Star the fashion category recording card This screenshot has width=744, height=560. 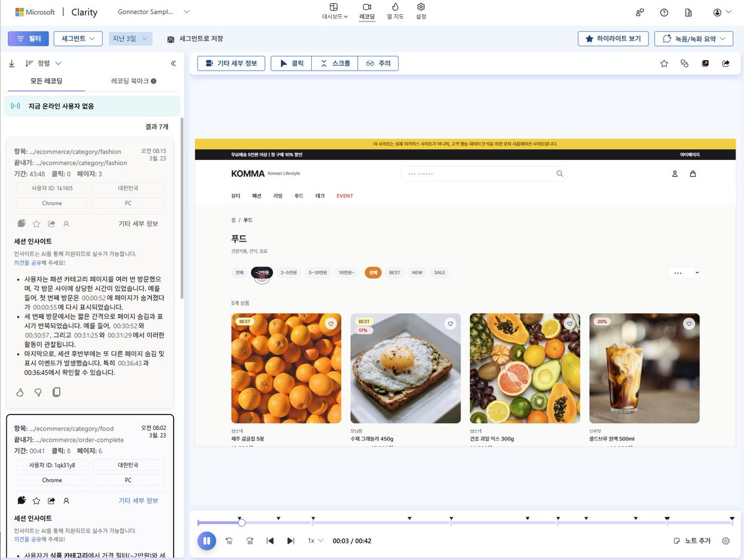(x=37, y=224)
